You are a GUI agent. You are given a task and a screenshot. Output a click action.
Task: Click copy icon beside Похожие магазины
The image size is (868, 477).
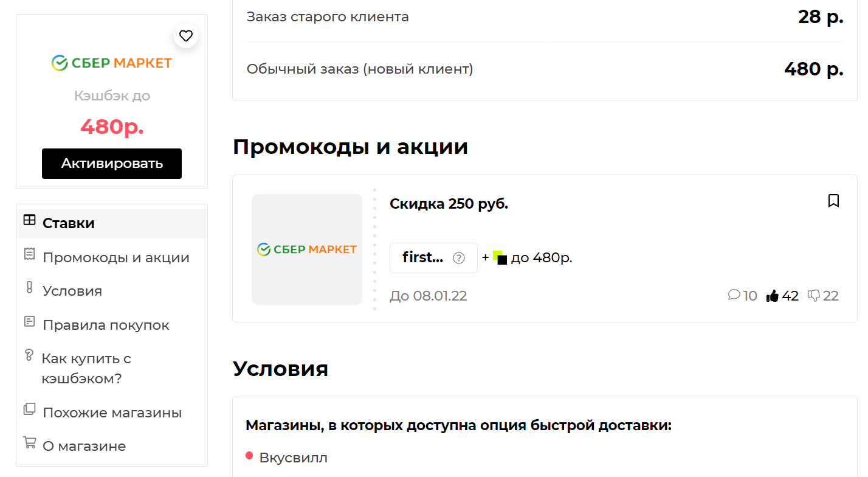(x=29, y=409)
